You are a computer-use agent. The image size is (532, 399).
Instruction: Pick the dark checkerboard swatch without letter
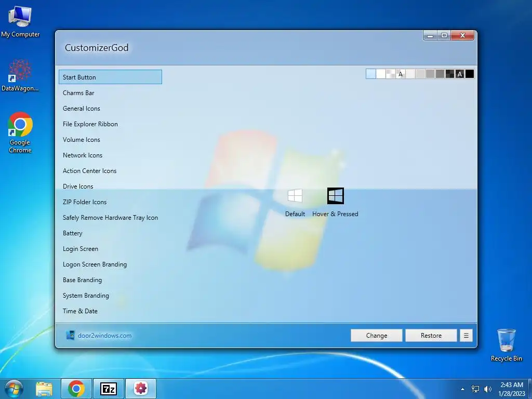[450, 74]
